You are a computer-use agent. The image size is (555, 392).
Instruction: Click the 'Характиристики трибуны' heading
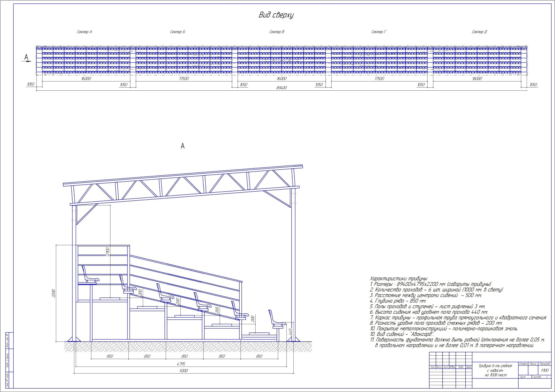[398, 278]
